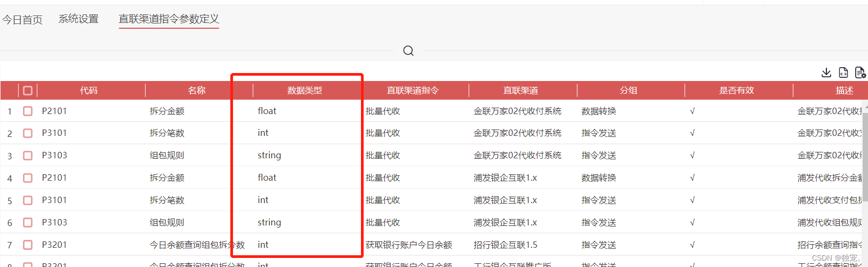The height and width of the screenshot is (267, 868).
Task: Check the checkbox for row 1
Action: 28,111
